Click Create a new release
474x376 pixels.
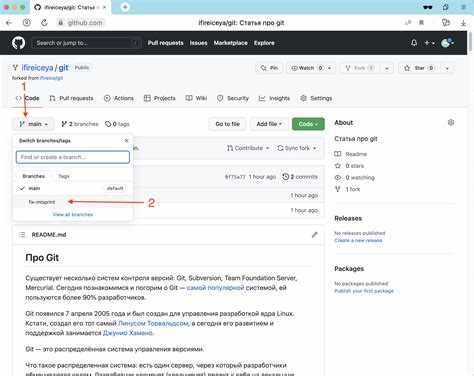click(x=358, y=240)
